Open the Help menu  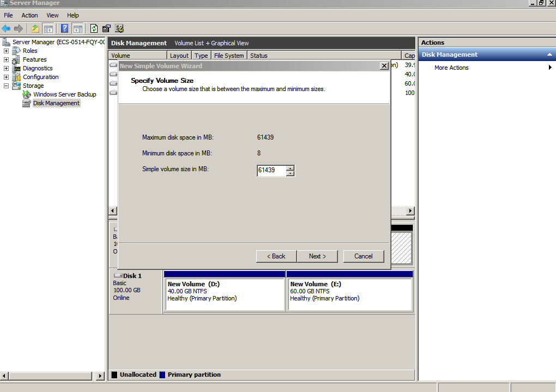[x=72, y=15]
